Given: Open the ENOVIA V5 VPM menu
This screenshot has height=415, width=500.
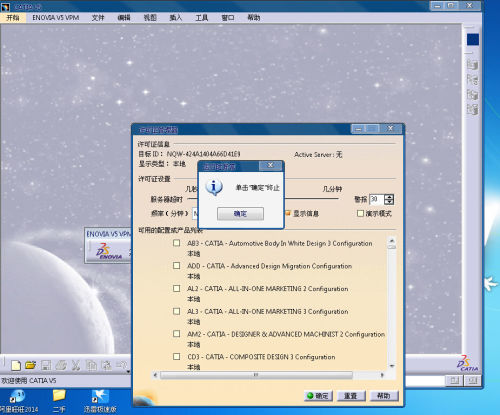Looking at the screenshot, I should click(x=56, y=18).
